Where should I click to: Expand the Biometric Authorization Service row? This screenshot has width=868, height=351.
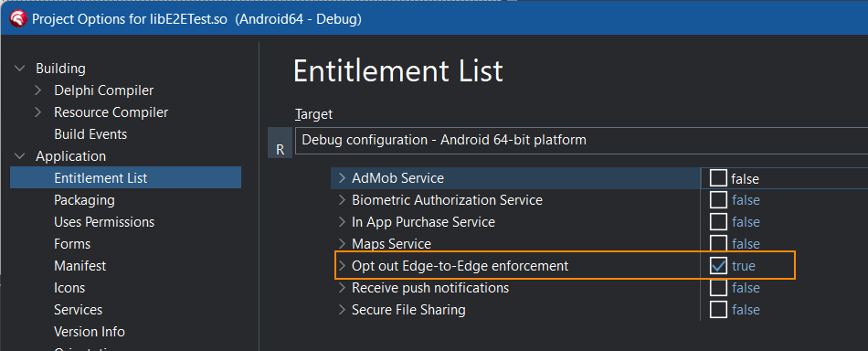(x=342, y=200)
